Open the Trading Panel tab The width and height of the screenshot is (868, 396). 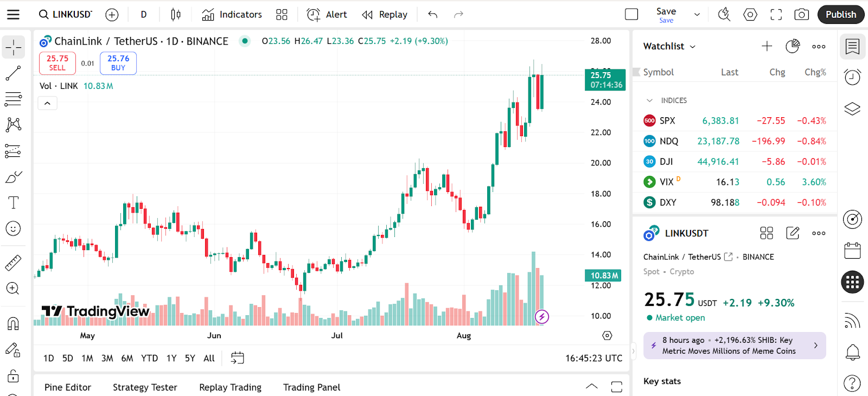[312, 387]
